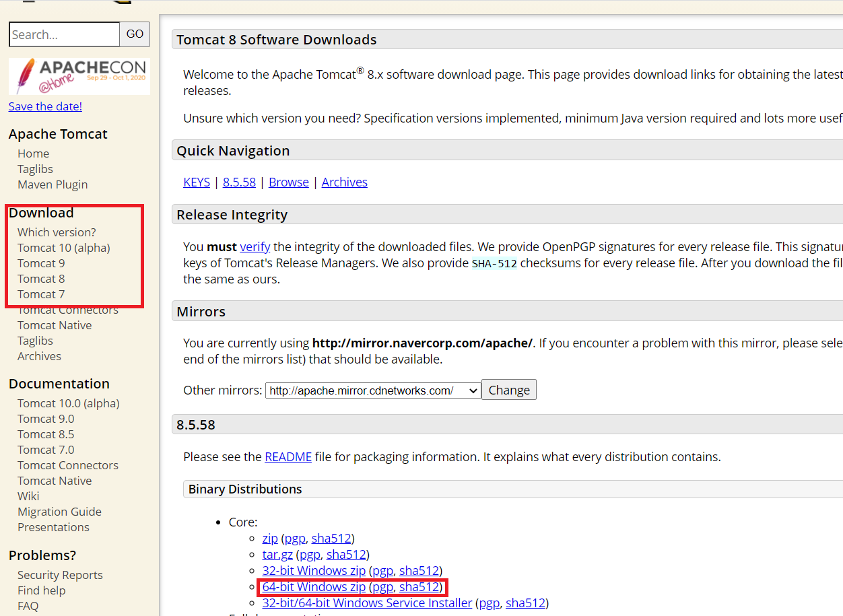The image size is (843, 616).
Task: Open the Presentations link
Action: (53, 527)
